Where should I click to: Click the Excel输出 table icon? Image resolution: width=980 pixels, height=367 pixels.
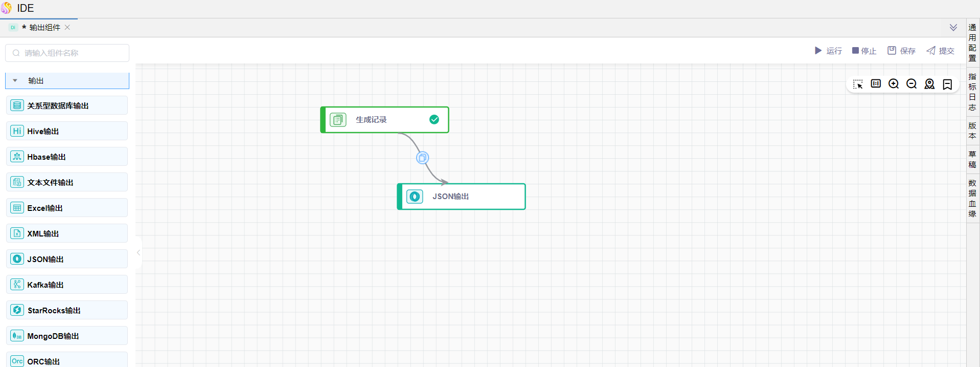[x=17, y=208]
